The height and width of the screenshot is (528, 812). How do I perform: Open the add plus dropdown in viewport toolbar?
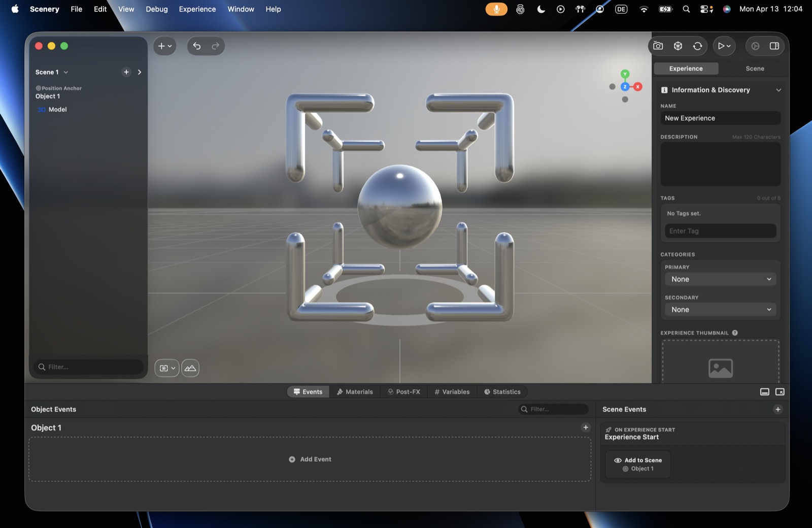click(165, 46)
